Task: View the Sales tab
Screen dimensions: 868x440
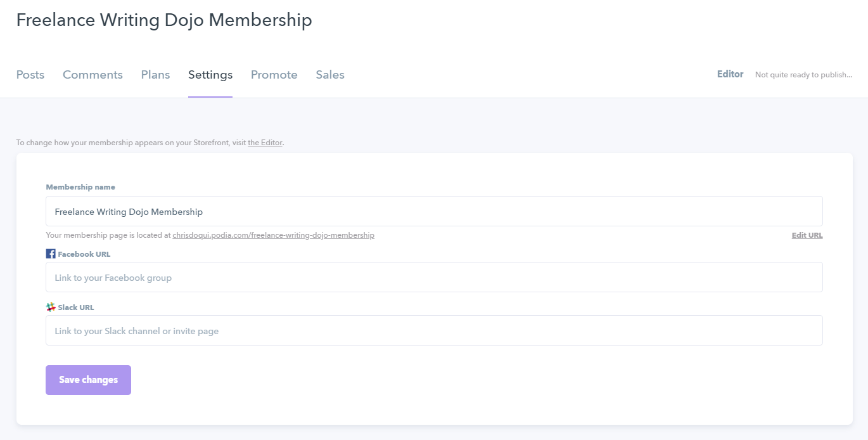Action: click(x=330, y=75)
